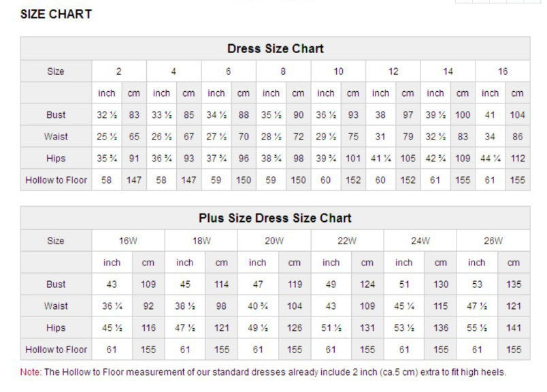Click the inch header under size 4
Image resolution: width=547 pixels, height=392 pixels.
click(x=161, y=93)
